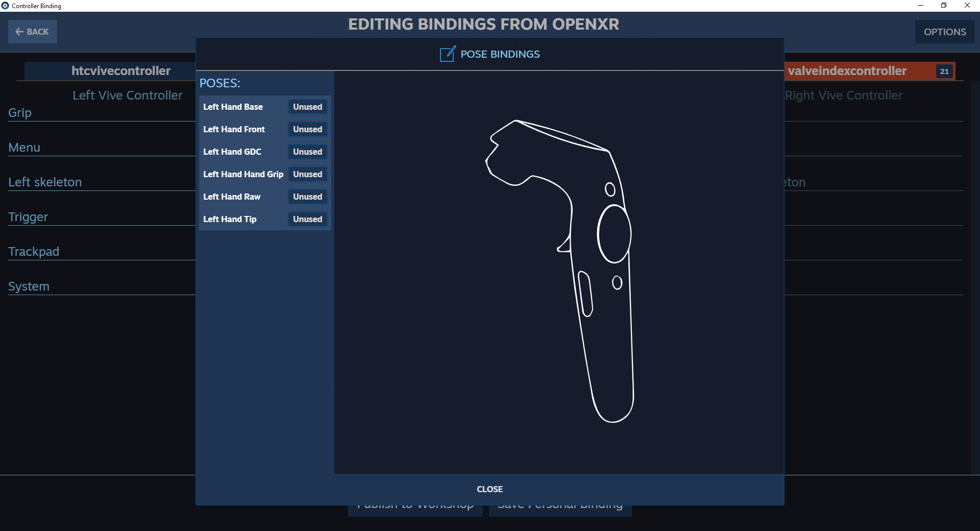Image resolution: width=980 pixels, height=531 pixels.
Task: Click the Left Hand Base pose label
Action: click(x=233, y=107)
